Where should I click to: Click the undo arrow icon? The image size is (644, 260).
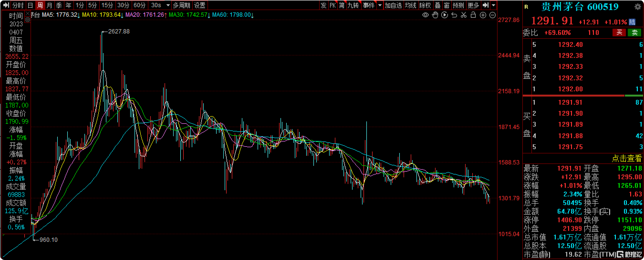pos(454,15)
